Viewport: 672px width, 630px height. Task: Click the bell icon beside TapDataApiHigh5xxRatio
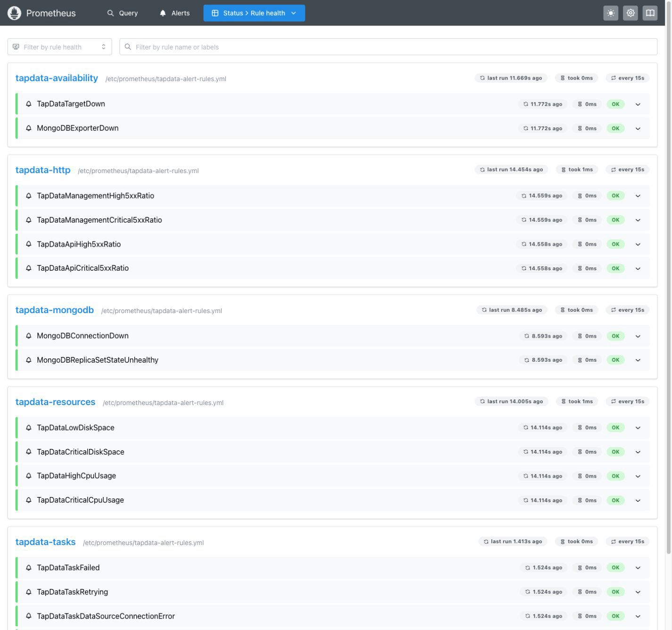pyautogui.click(x=29, y=244)
